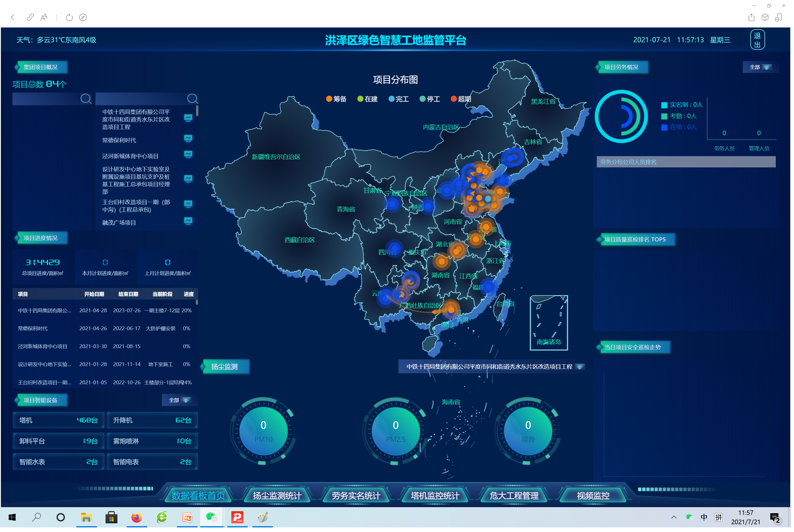This screenshot has width=794, height=532.
Task: Click the chart icon beside 常德保利时代
Action: [188, 138]
